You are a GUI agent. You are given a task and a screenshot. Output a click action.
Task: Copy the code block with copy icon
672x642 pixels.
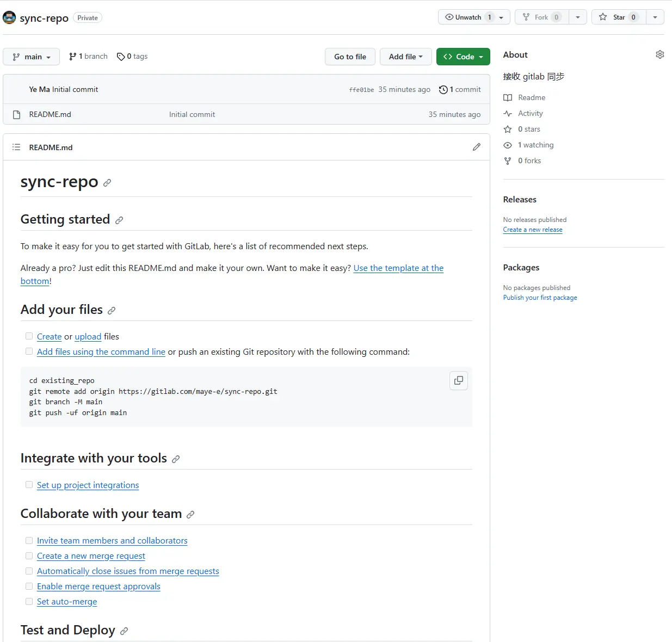(x=459, y=380)
